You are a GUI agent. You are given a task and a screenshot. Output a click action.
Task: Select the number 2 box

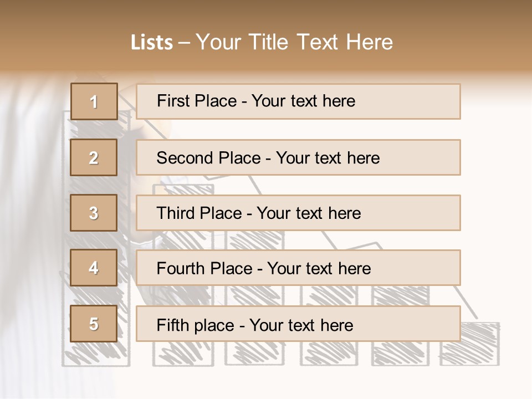[x=94, y=157]
